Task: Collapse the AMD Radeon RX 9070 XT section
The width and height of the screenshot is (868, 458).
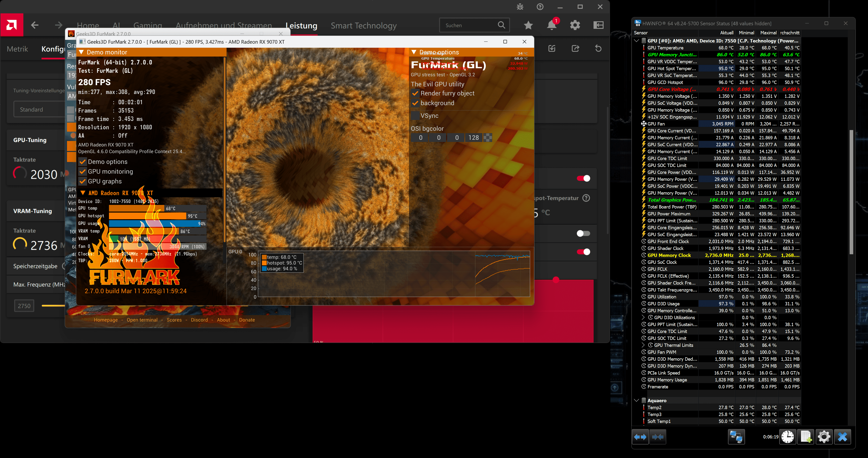Action: coord(83,193)
